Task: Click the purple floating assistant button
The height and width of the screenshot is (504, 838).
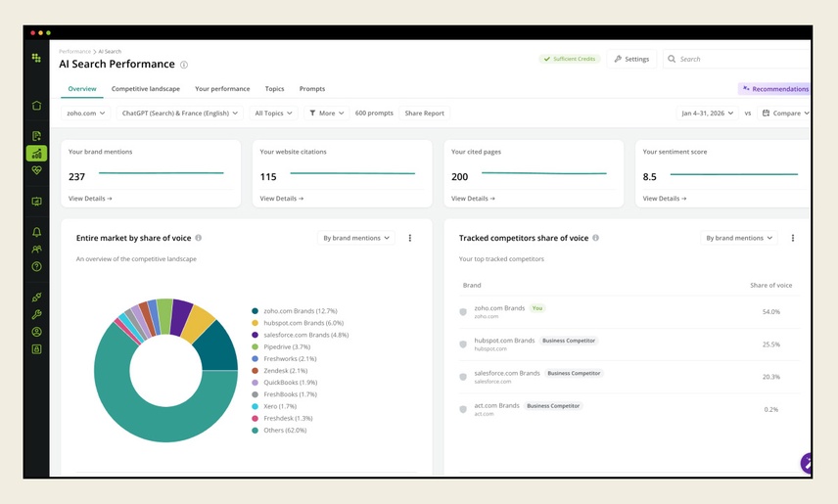Action: [806, 463]
